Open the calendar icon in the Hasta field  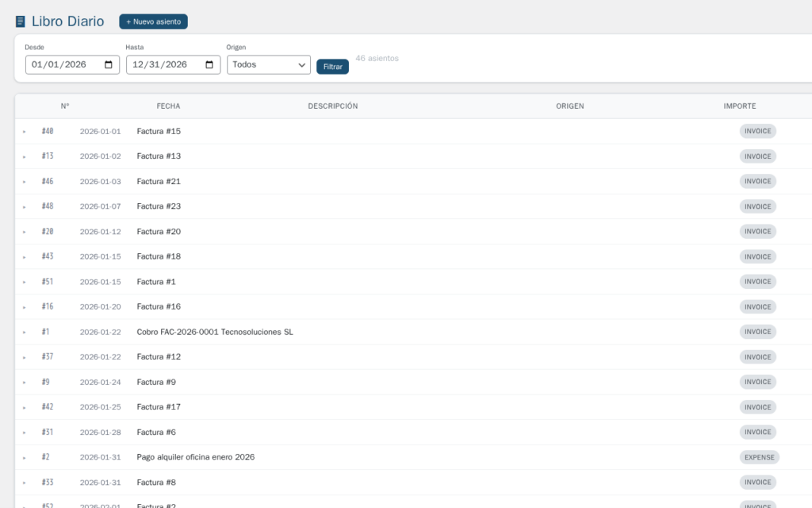pyautogui.click(x=211, y=64)
